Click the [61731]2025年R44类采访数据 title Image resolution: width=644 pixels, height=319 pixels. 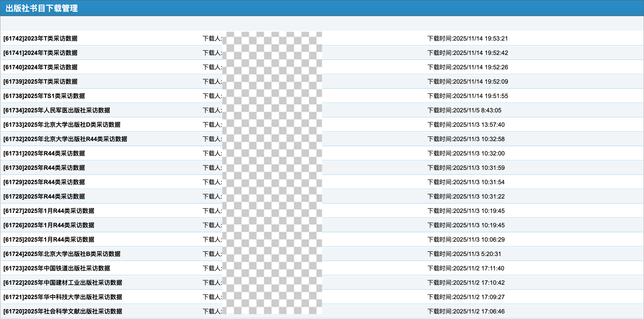44,153
